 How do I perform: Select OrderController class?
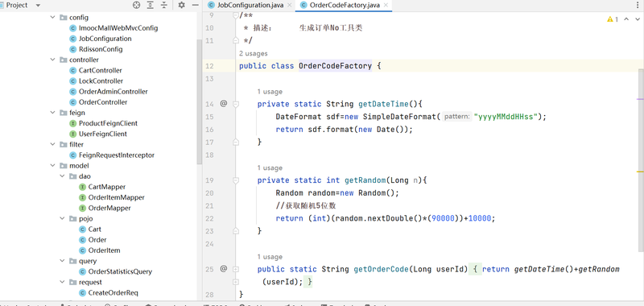click(x=103, y=101)
